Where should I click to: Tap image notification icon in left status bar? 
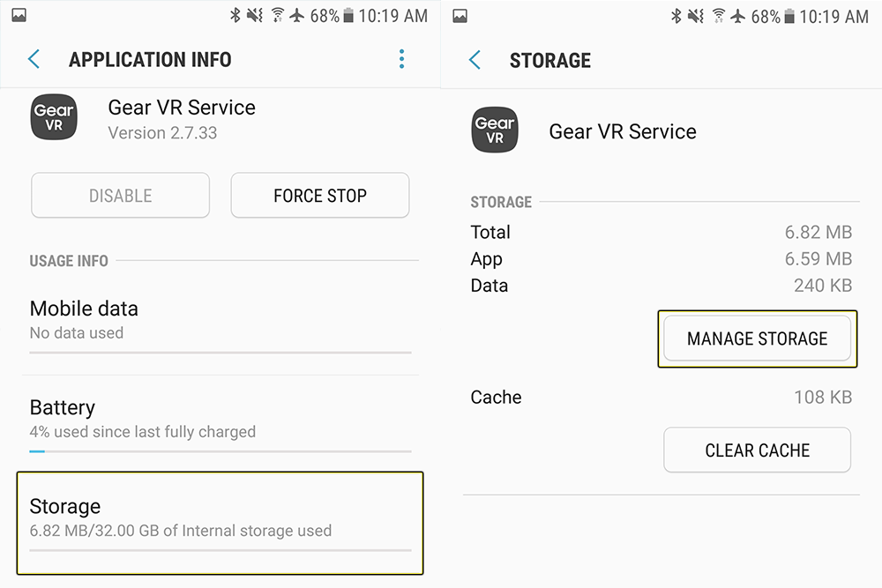(19, 16)
